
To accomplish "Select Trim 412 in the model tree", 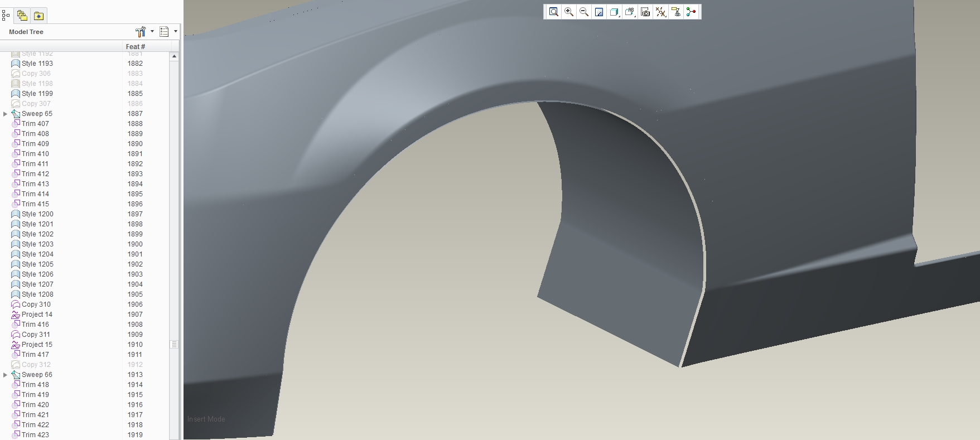I will tap(35, 174).
